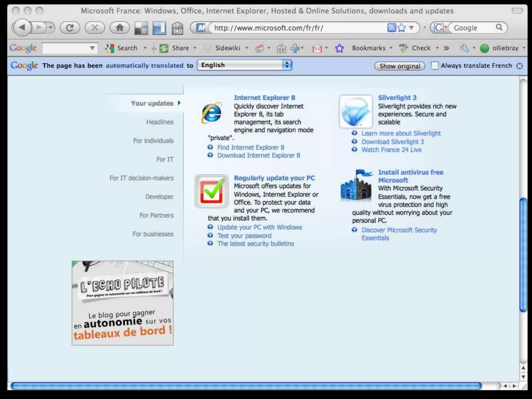Click the Show original button
The height and width of the screenshot is (399, 532).
[x=400, y=66]
